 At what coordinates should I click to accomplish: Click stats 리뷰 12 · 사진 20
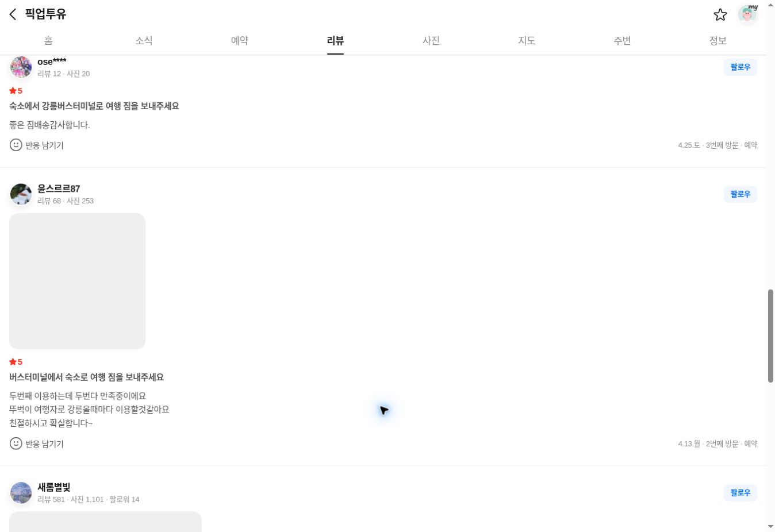63,74
